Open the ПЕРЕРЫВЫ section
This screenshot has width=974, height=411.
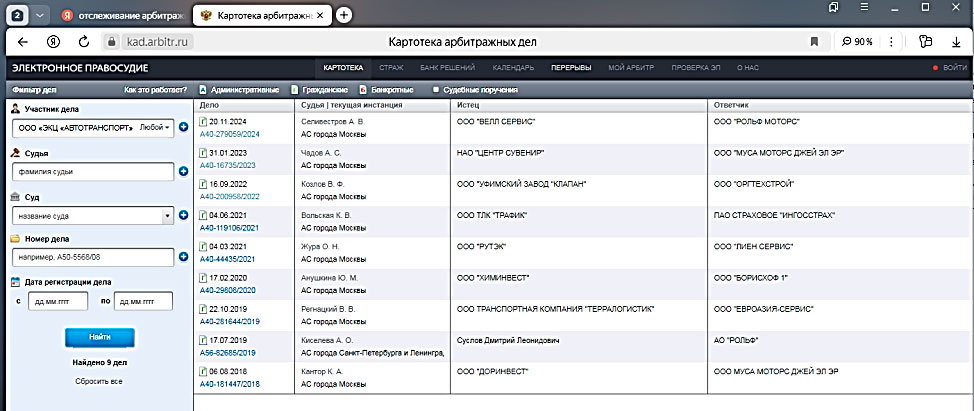click(571, 68)
